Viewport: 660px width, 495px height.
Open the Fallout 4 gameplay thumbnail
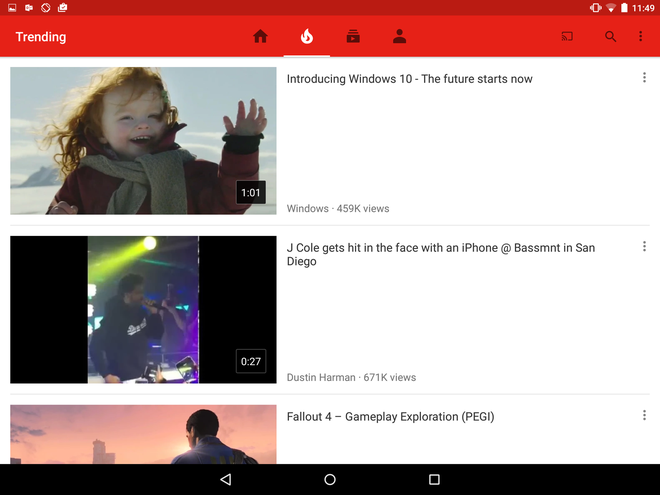click(143, 434)
